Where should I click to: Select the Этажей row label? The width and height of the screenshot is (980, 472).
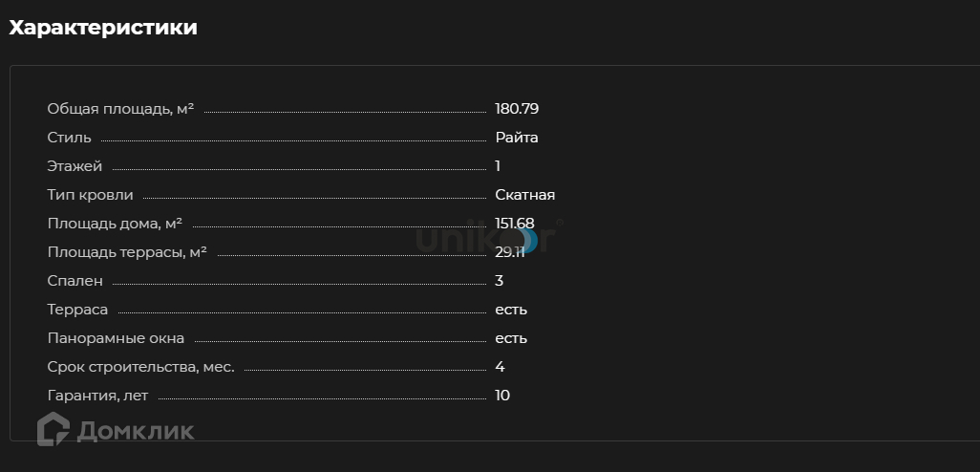point(75,166)
